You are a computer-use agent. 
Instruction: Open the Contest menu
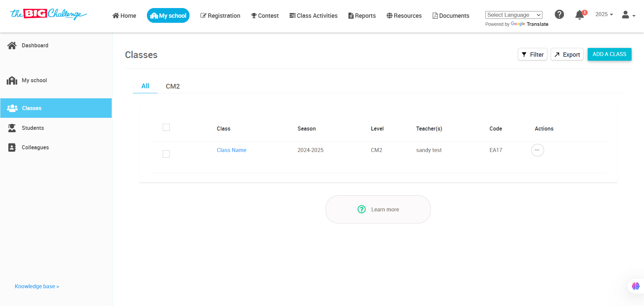tap(265, 15)
